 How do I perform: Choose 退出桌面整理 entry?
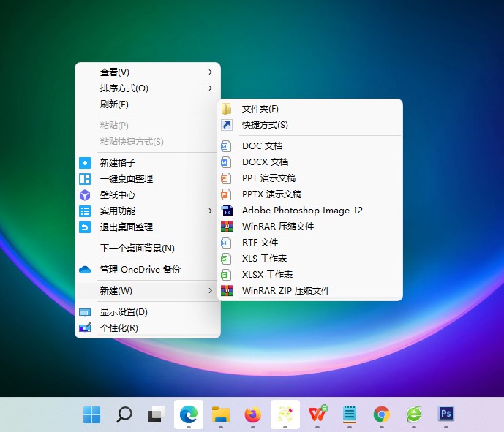click(148, 227)
